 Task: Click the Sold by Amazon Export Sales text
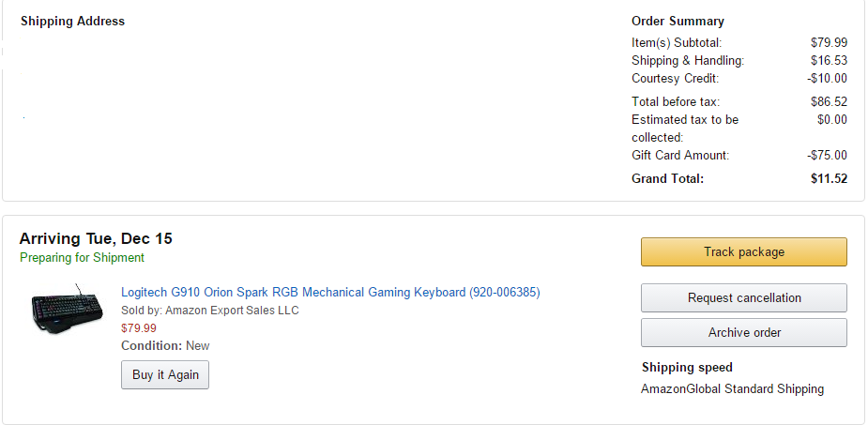(210, 311)
